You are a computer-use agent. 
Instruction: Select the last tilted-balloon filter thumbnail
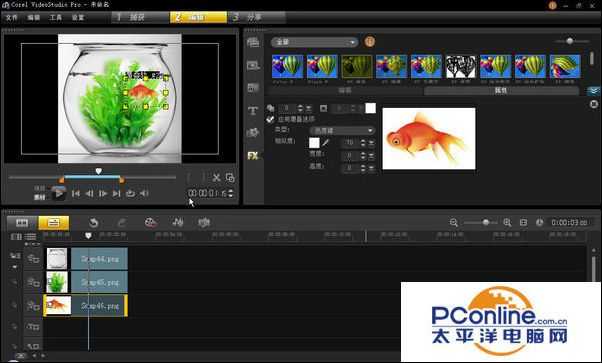[565, 66]
